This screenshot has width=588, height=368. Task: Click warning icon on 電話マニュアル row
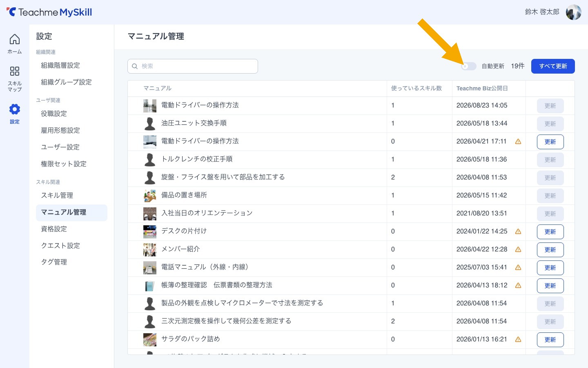tap(518, 267)
